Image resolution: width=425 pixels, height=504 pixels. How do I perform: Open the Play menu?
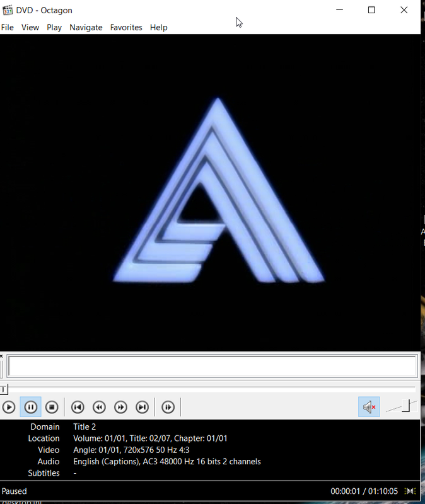pyautogui.click(x=54, y=28)
